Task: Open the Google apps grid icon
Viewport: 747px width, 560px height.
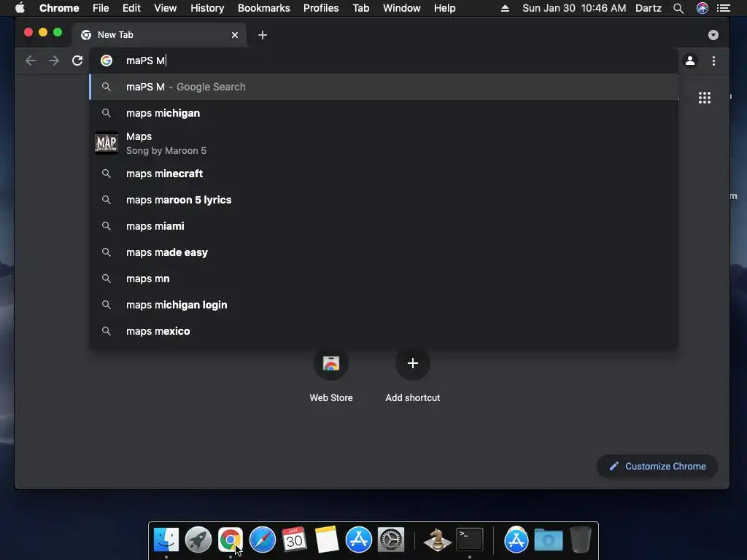Action: (705, 98)
